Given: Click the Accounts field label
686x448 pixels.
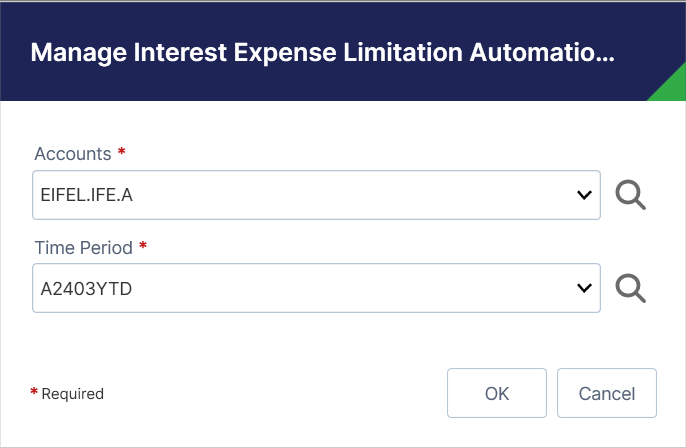Looking at the screenshot, I should click(72, 154).
